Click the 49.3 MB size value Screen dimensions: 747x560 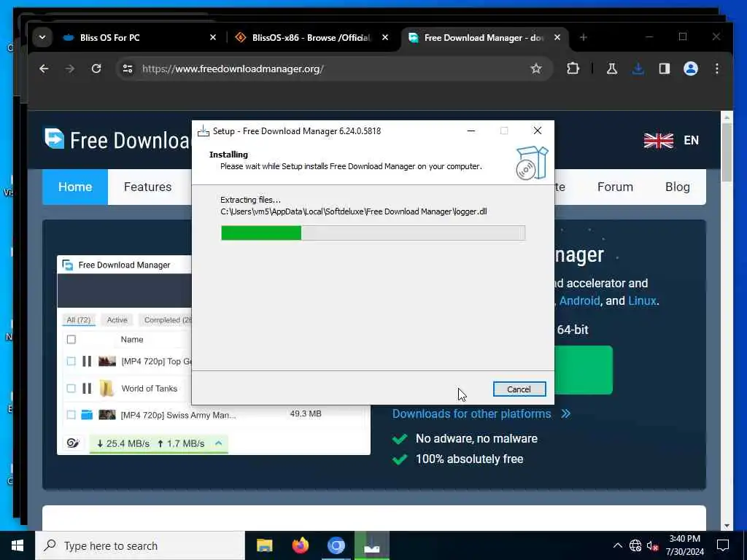click(x=306, y=414)
